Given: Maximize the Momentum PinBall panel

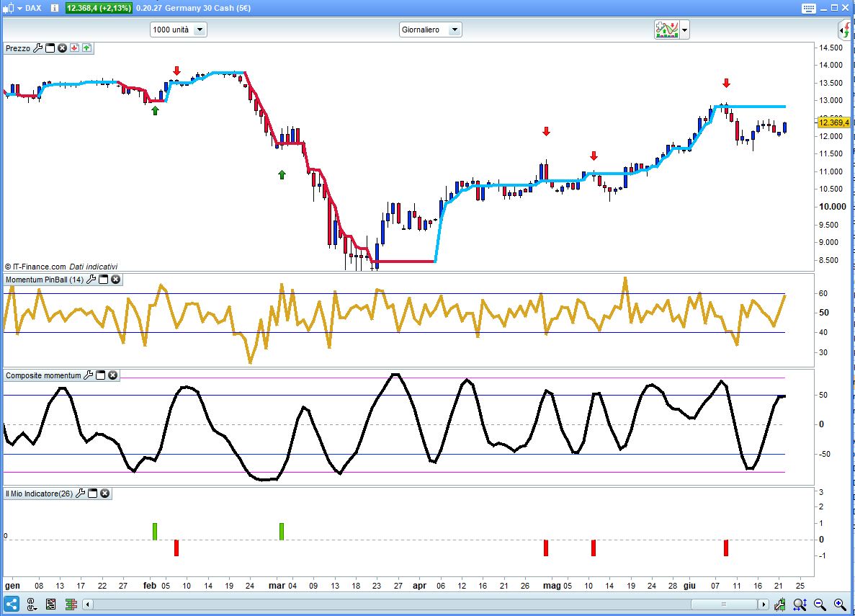Looking at the screenshot, I should (104, 280).
